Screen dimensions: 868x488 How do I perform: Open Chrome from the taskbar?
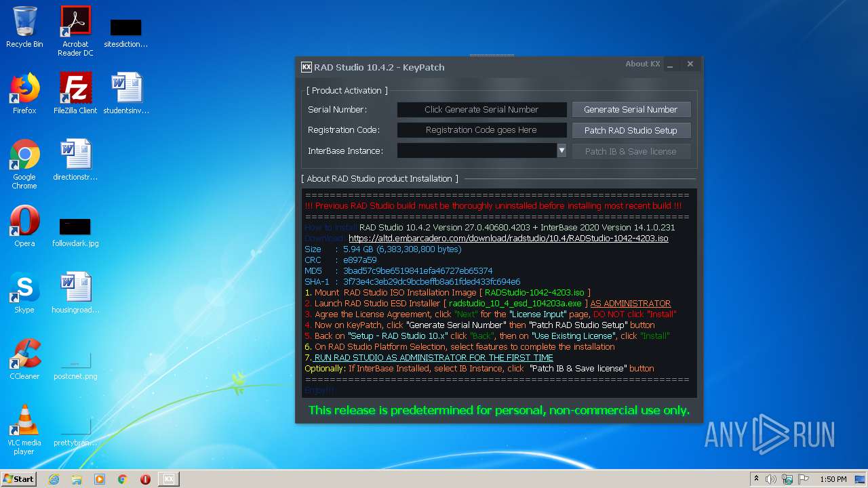pos(123,479)
